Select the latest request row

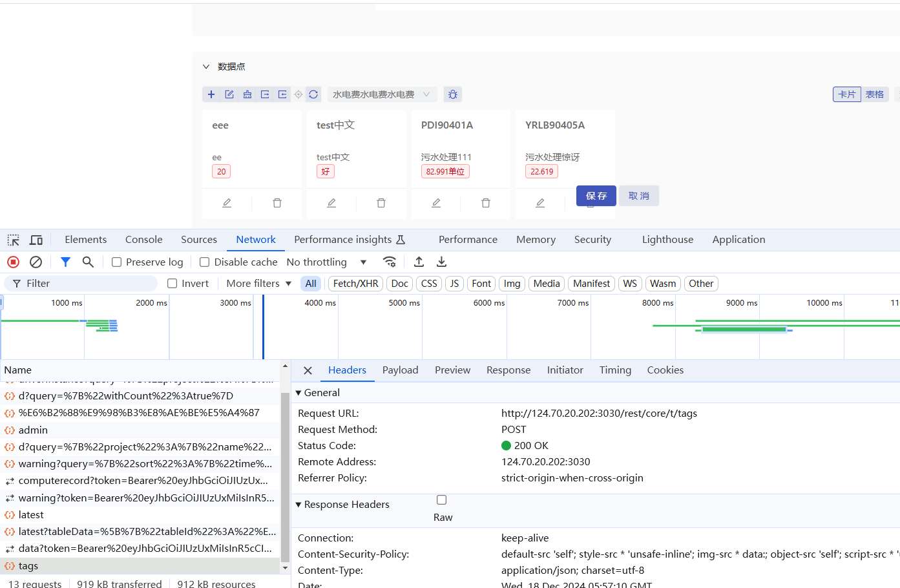pyautogui.click(x=140, y=515)
